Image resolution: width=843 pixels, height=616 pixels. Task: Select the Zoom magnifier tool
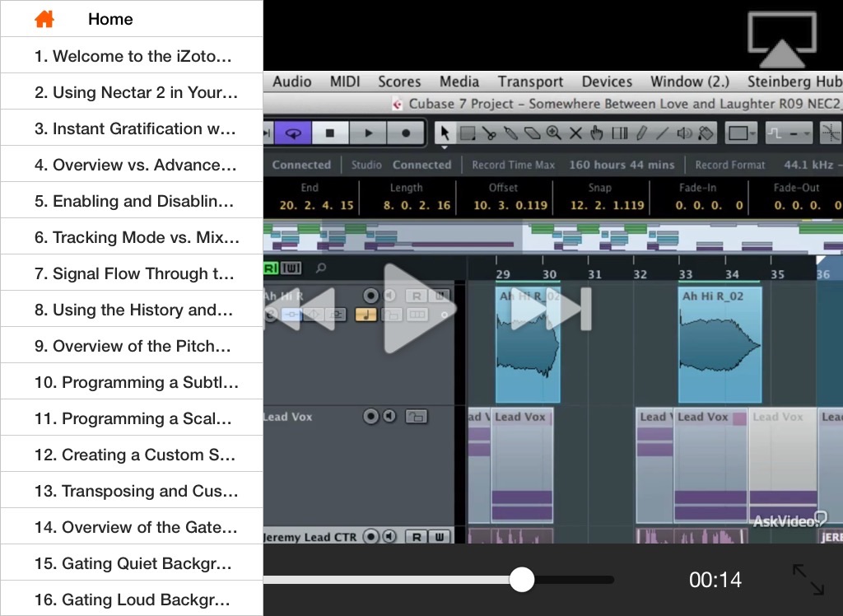tap(554, 133)
